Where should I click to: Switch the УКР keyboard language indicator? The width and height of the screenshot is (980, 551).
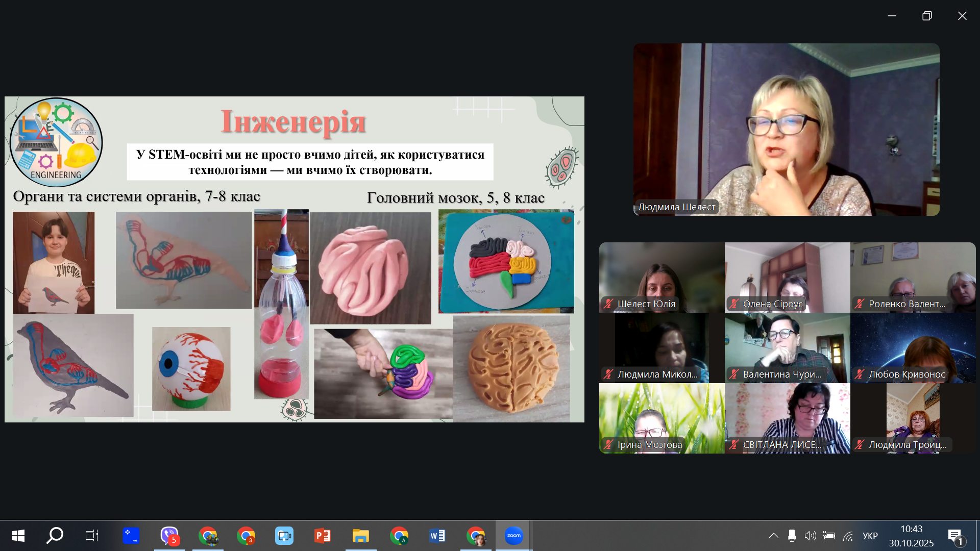870,536
